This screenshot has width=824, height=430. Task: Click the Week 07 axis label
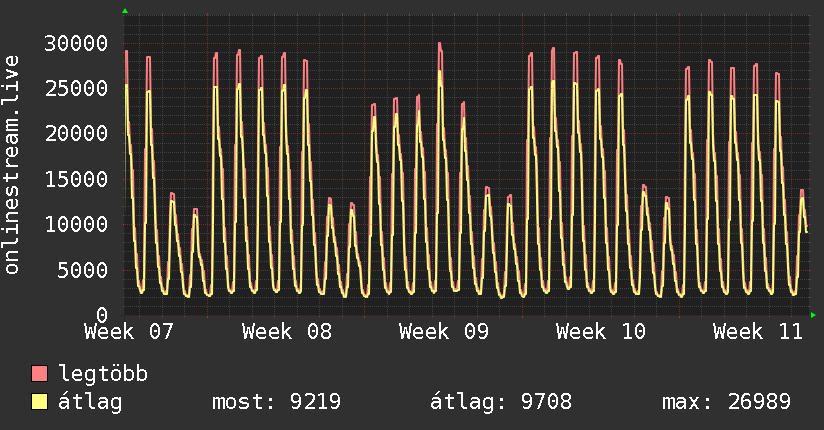tap(129, 332)
